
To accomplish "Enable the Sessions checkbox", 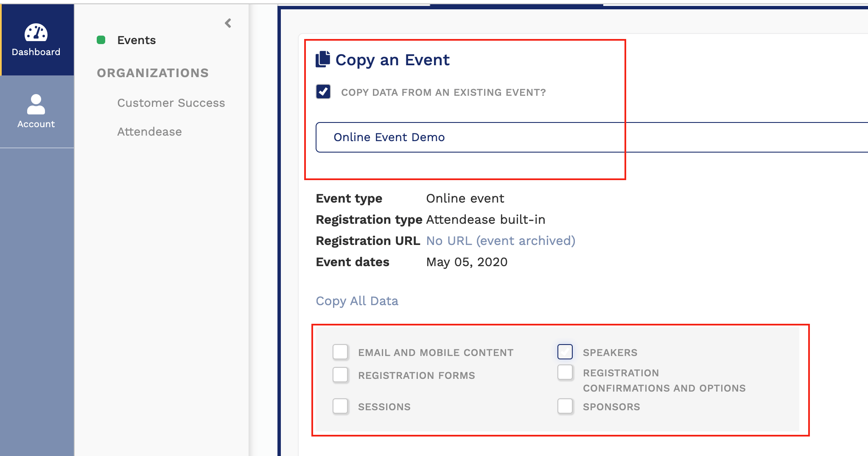I will coord(341,406).
